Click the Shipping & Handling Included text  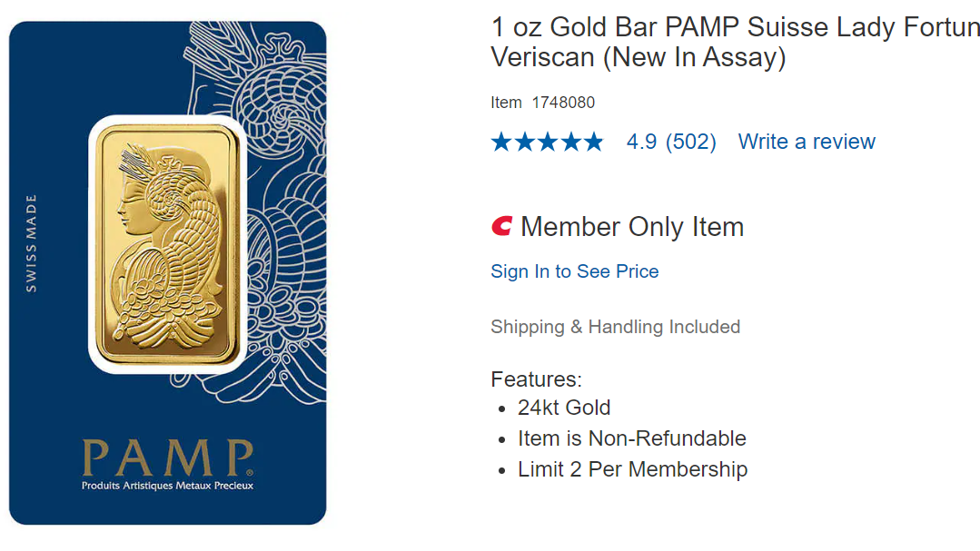[615, 327]
